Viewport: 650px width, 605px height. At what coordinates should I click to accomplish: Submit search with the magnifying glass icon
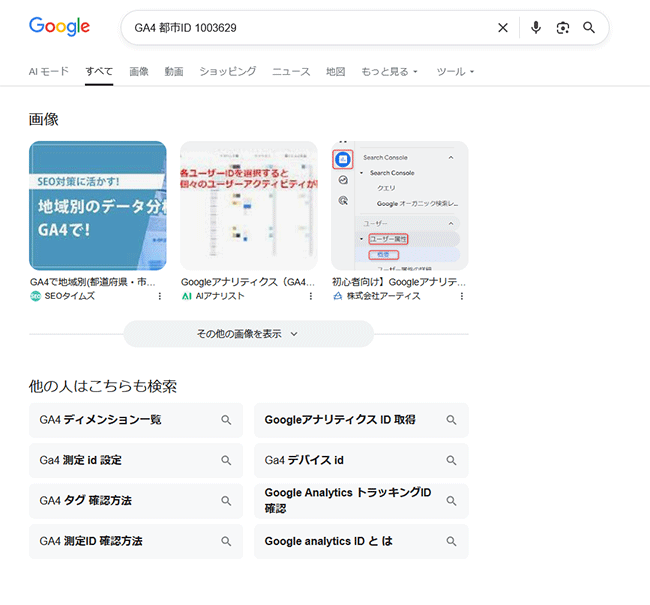tap(589, 28)
